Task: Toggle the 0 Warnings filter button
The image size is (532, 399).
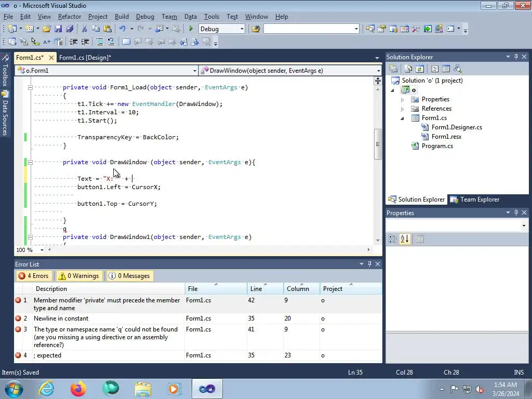Action: point(79,276)
